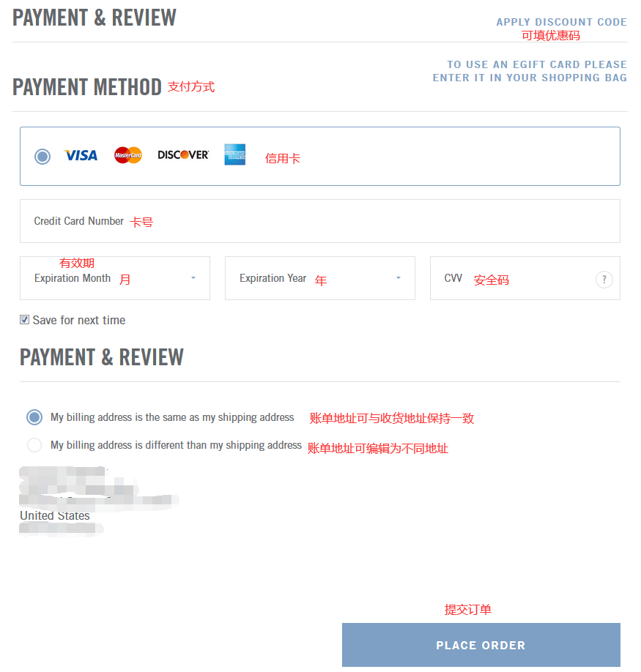
Task: Click the eGift card shopping bag notice
Action: (530, 71)
